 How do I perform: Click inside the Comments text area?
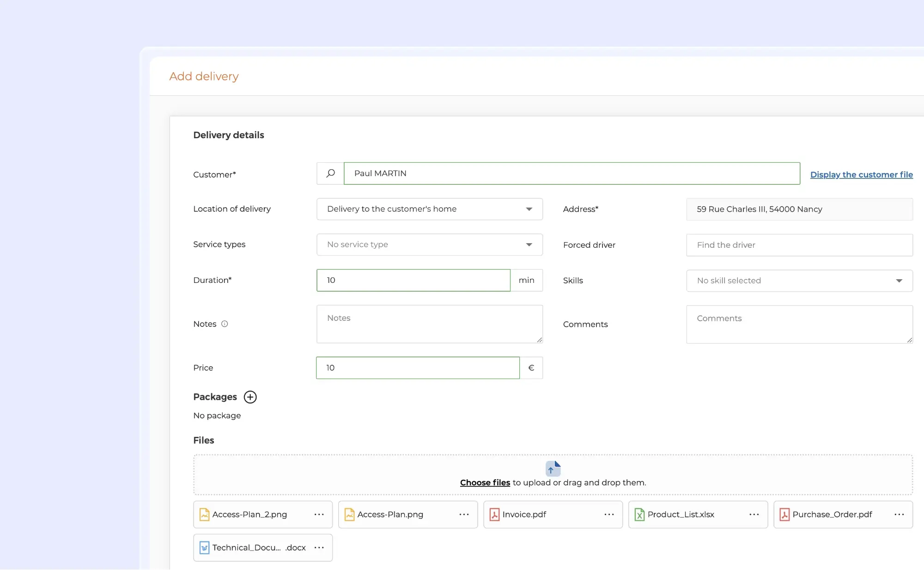(x=800, y=325)
